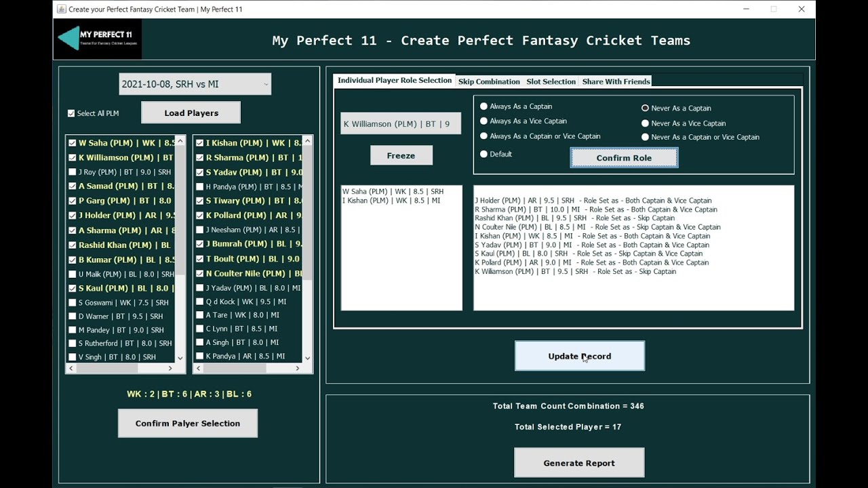
Task: Click the SRH list vertical scrollbar thumb
Action: click(180, 210)
